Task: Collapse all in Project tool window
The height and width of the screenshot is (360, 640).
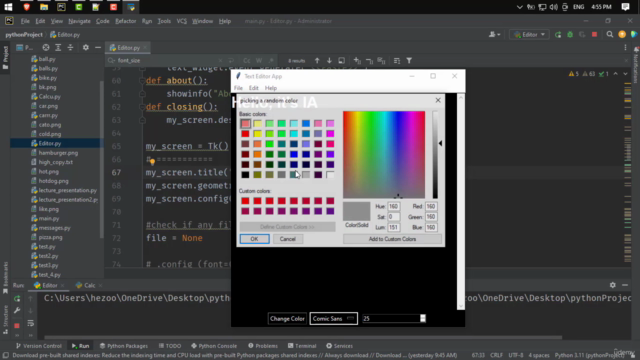Action: tap(70, 48)
